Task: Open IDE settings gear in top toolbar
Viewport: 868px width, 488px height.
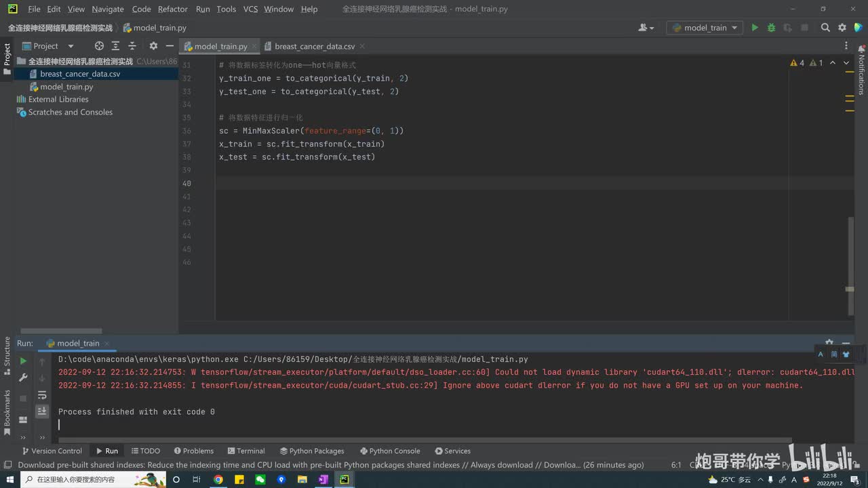Action: click(842, 28)
